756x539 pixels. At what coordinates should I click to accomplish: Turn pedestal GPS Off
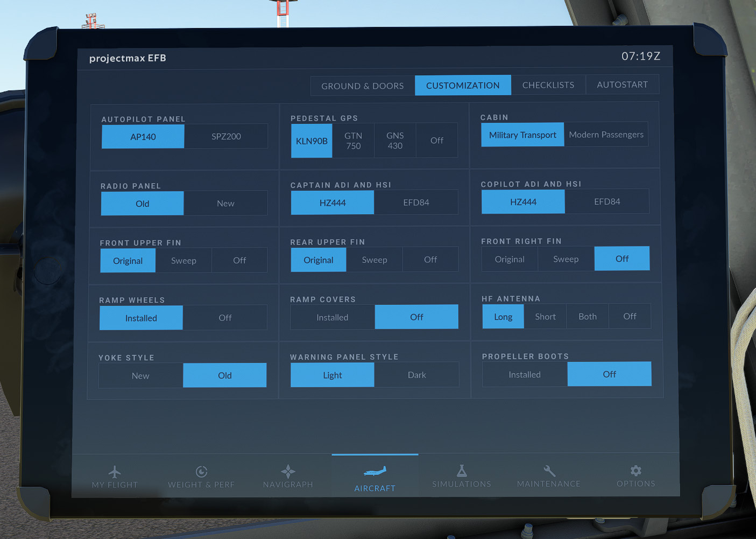tap(437, 140)
